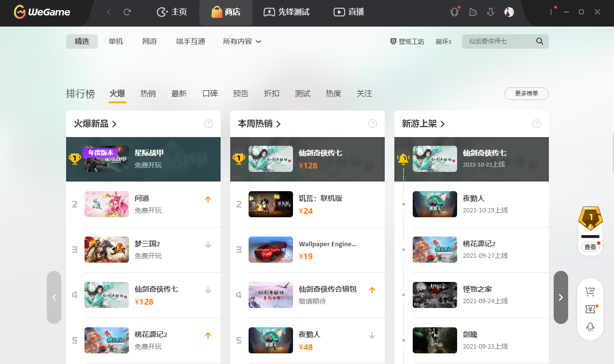Switch to the 测试 ranking tab
Image resolution: width=614 pixels, height=364 pixels.
(x=303, y=94)
